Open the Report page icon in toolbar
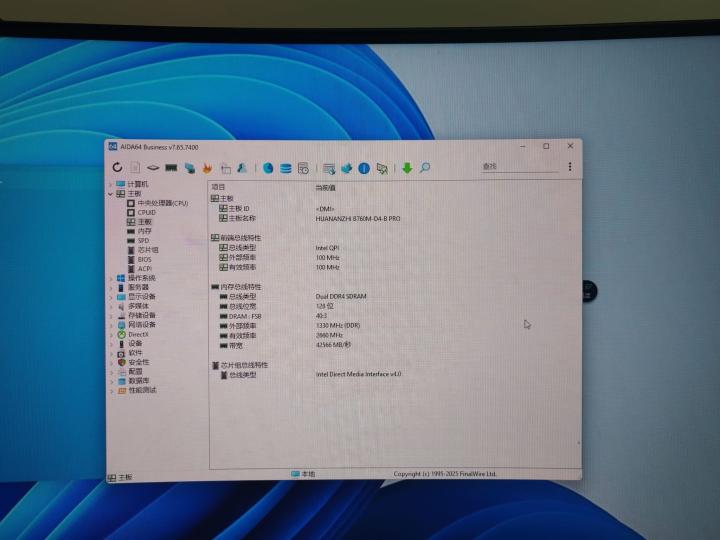 pyautogui.click(x=135, y=168)
